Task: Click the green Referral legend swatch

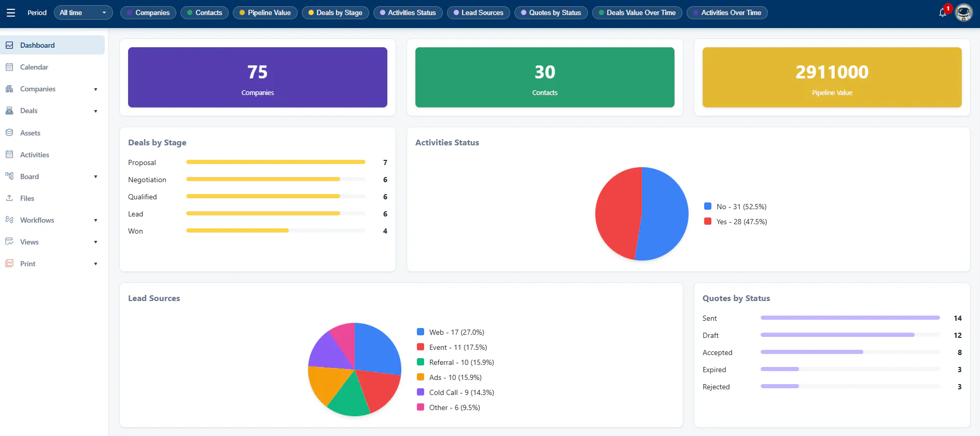Action: pyautogui.click(x=421, y=362)
